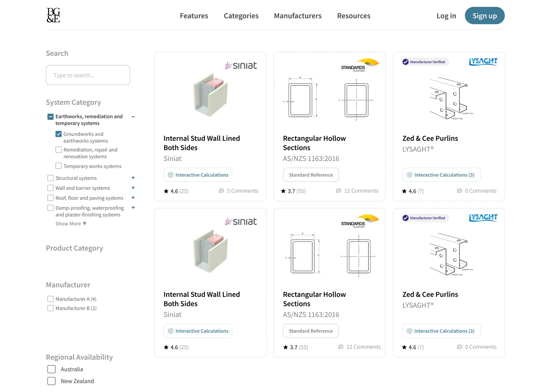Enable Manufacturer A (4) filter
Viewport: 551px width, 392px height.
pos(50,299)
